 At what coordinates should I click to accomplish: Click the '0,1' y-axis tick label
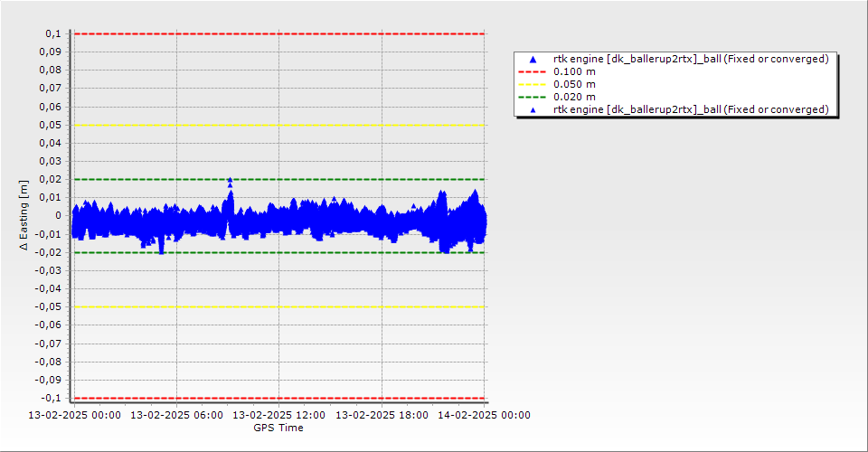click(53, 33)
